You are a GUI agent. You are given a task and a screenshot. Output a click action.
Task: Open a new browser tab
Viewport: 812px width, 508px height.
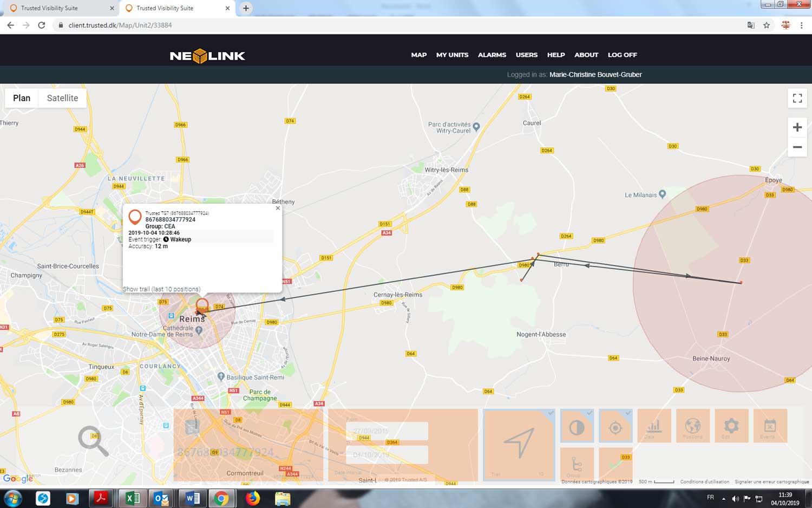pyautogui.click(x=246, y=8)
